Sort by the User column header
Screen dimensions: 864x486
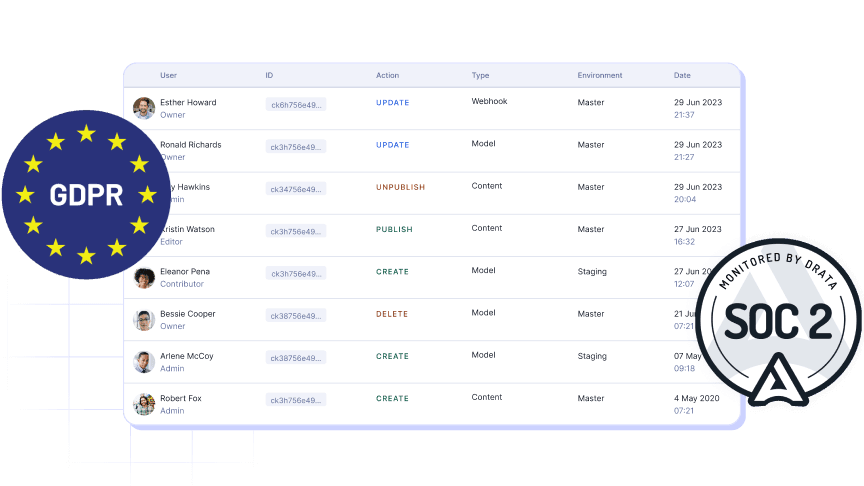click(x=168, y=76)
